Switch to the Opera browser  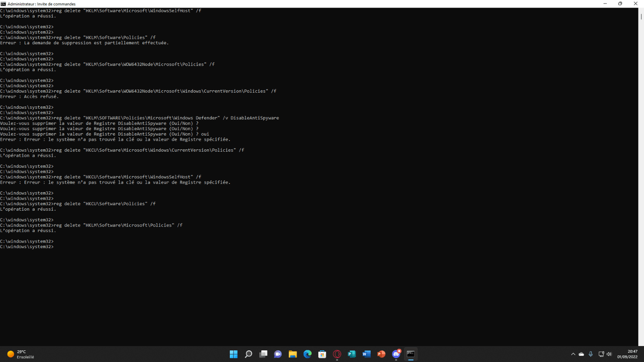click(x=337, y=354)
